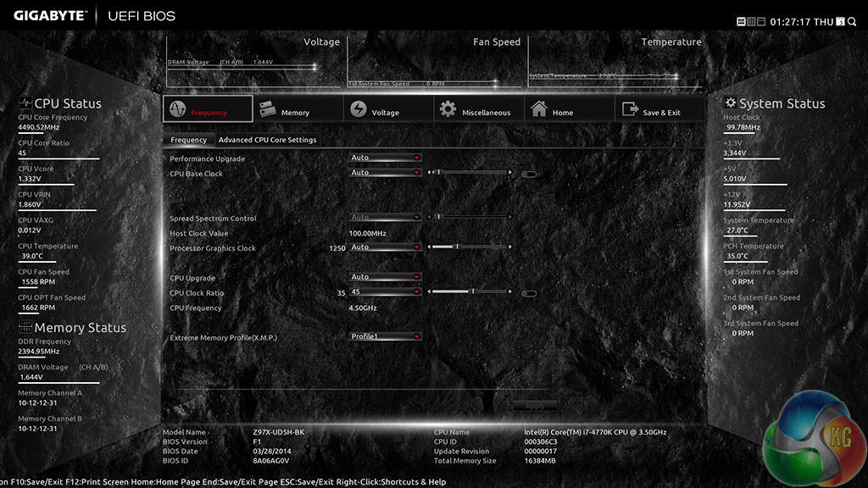
Task: Click the model name Z97X-UD5H-BK
Action: point(278,432)
